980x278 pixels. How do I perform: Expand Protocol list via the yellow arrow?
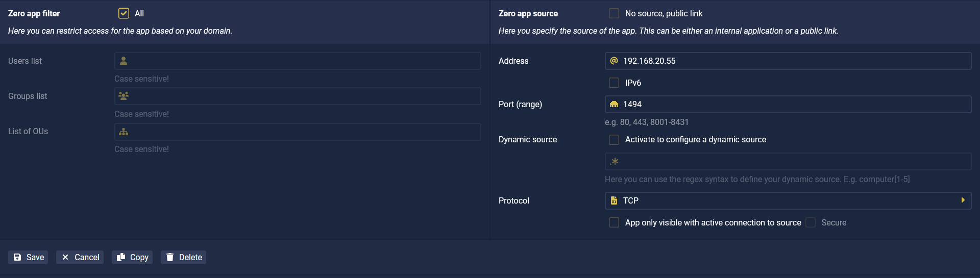coord(963,200)
